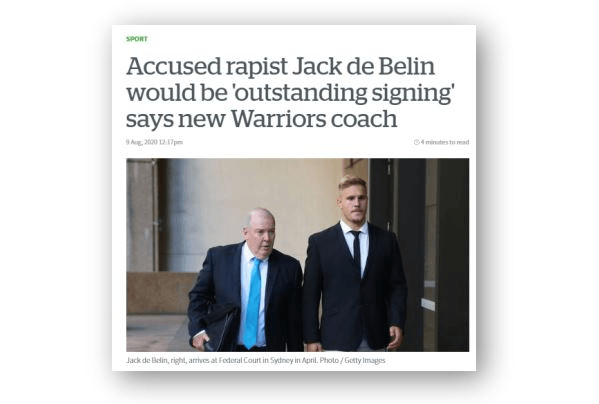Click 'Accused rapist' at the headline start

[x=207, y=66]
